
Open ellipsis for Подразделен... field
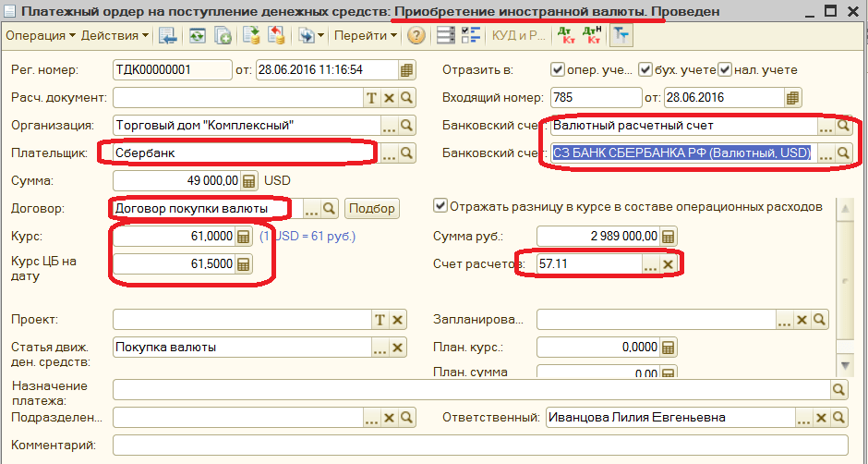click(371, 418)
